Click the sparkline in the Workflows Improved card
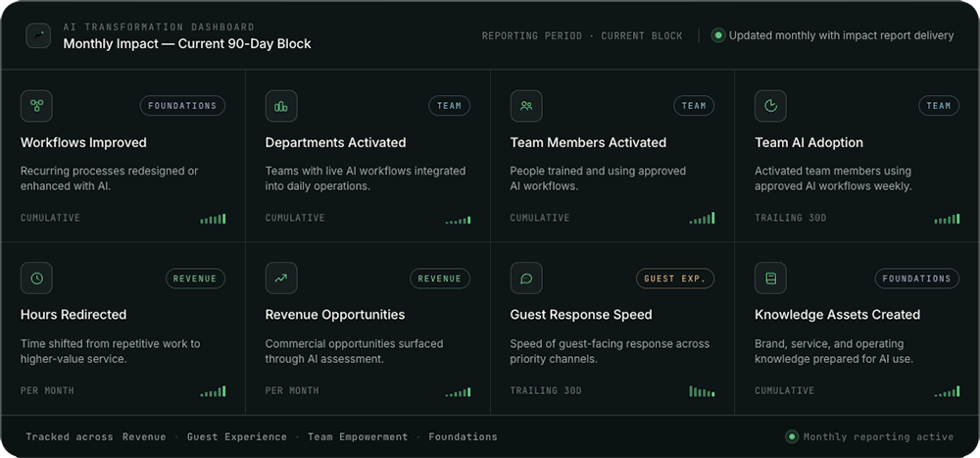Viewport: 980px width, 458px height. [213, 219]
